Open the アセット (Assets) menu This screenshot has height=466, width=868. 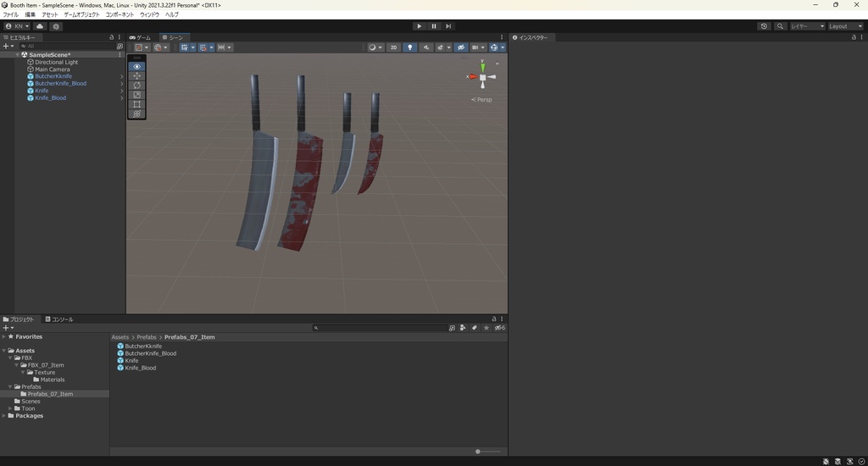point(50,14)
